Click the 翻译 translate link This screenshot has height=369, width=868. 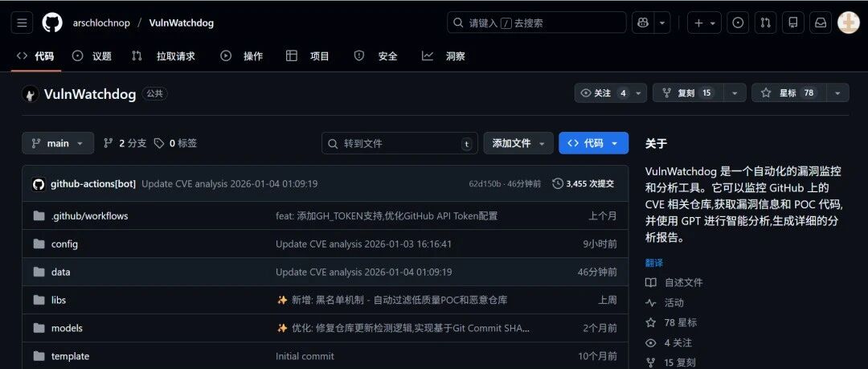point(653,263)
